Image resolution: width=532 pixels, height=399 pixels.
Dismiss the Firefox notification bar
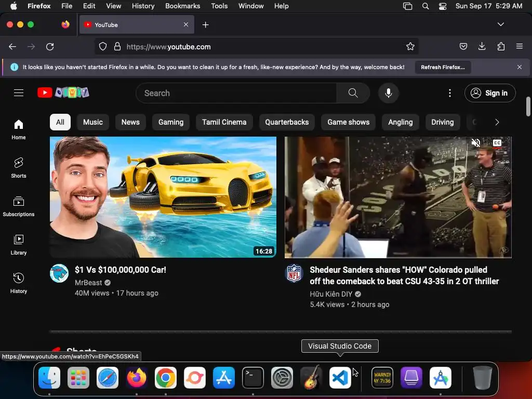pyautogui.click(x=520, y=67)
